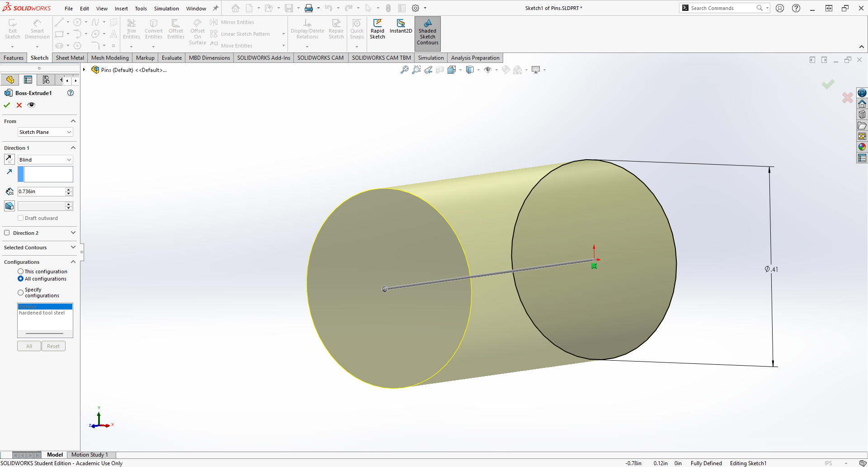Click the Draft On/Off icon
The width and height of the screenshot is (868, 467).
click(9, 206)
